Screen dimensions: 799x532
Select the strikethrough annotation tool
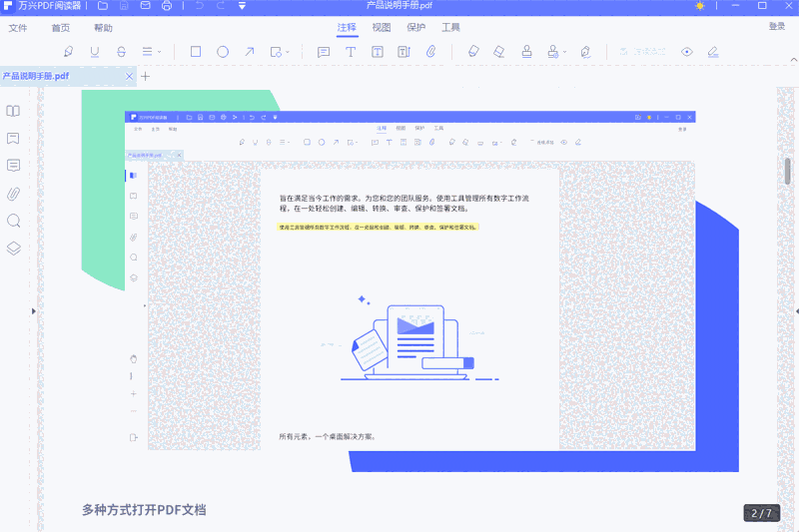(121, 52)
